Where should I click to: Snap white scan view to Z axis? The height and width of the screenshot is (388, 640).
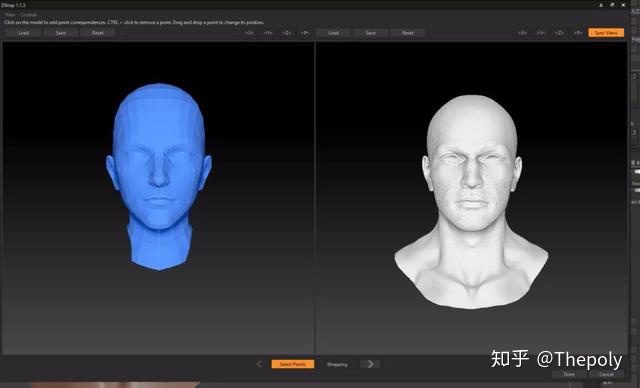coord(560,33)
